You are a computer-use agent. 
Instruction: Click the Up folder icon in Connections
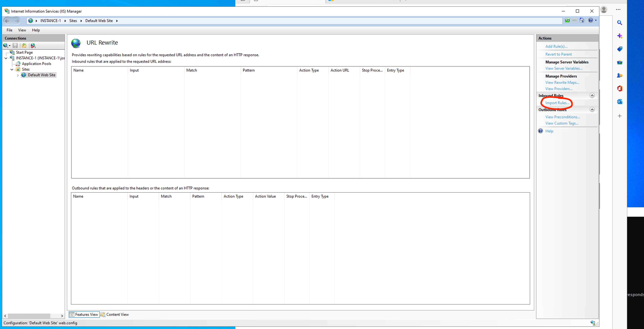click(24, 45)
